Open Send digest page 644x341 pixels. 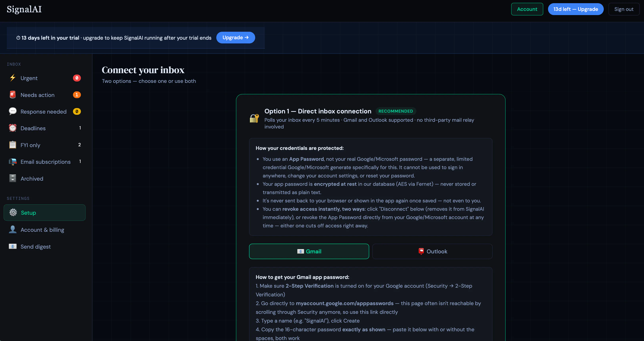click(45, 246)
